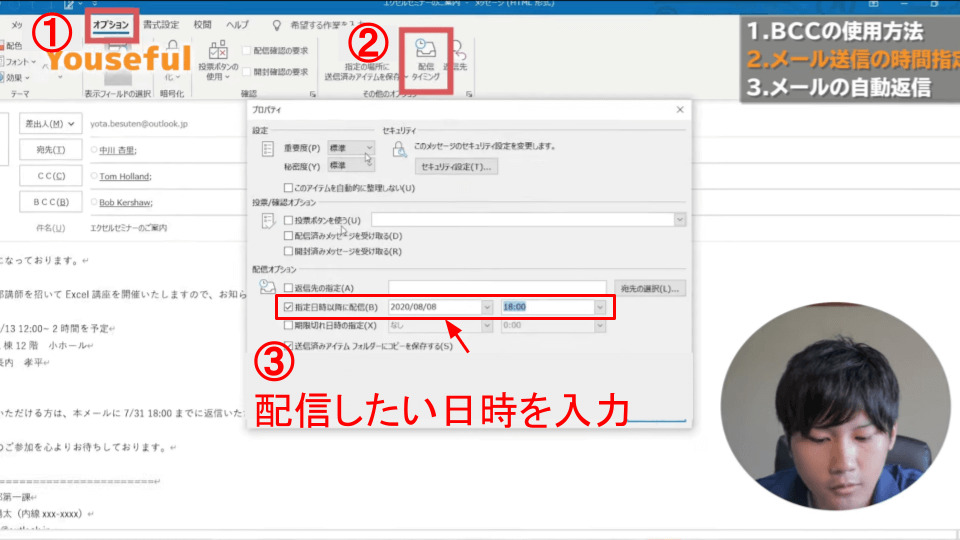Switch to the 校閲 ribbon tab
This screenshot has height=540, width=960.
tap(202, 25)
